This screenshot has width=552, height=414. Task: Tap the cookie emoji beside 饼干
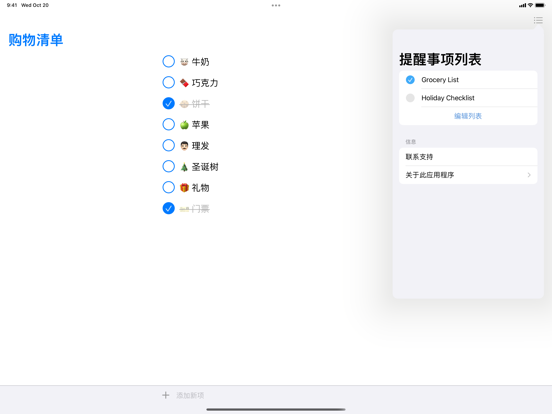click(184, 104)
